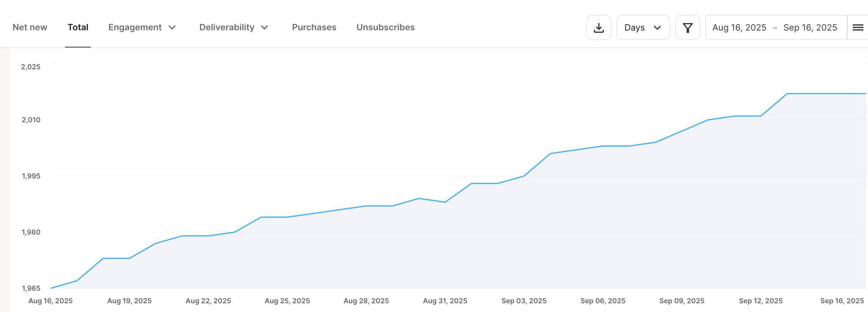The image size is (868, 312).
Task: Download the chart data with the export icon
Action: [598, 28]
